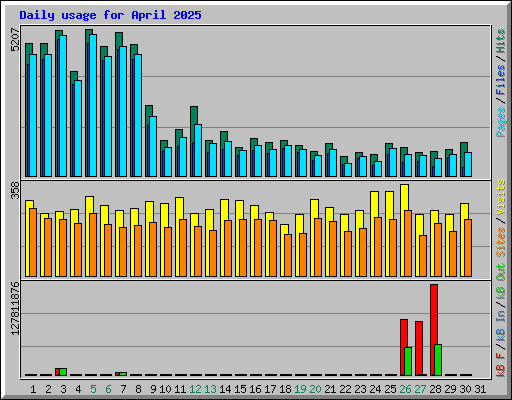Select day 10 label on x-axis
This screenshot has width=512, height=400.
click(x=165, y=389)
